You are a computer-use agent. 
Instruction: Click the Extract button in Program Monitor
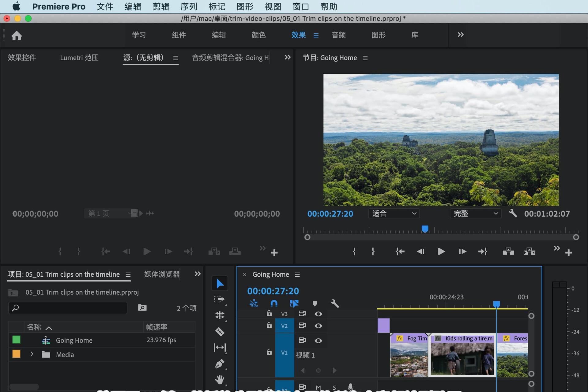coord(529,252)
